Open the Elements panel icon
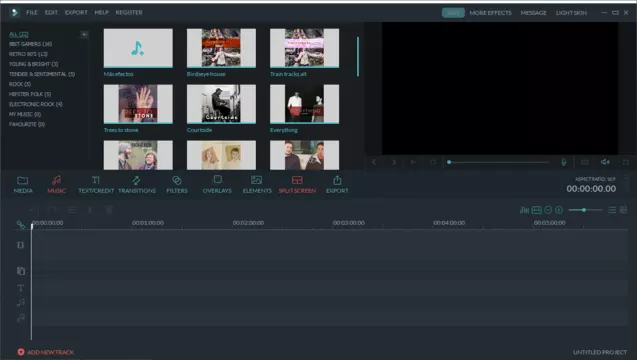The width and height of the screenshot is (637, 360). tap(257, 180)
